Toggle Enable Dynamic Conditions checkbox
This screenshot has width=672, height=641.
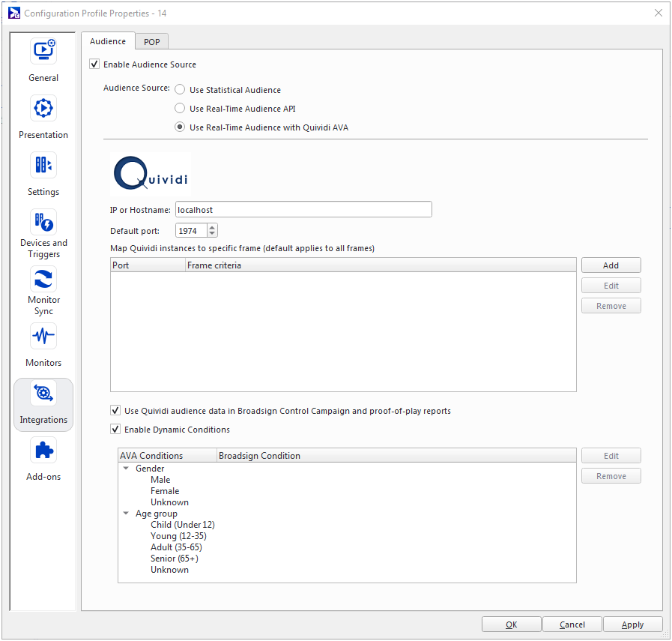115,430
